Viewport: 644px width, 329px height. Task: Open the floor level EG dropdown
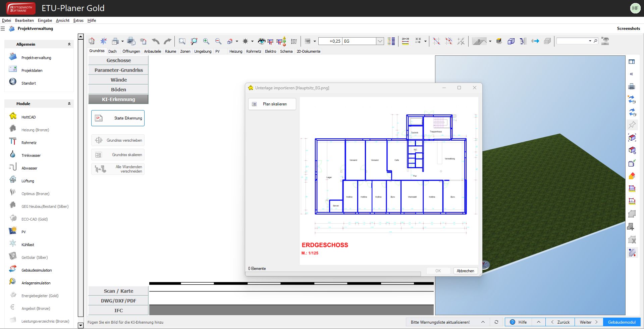coord(380,41)
